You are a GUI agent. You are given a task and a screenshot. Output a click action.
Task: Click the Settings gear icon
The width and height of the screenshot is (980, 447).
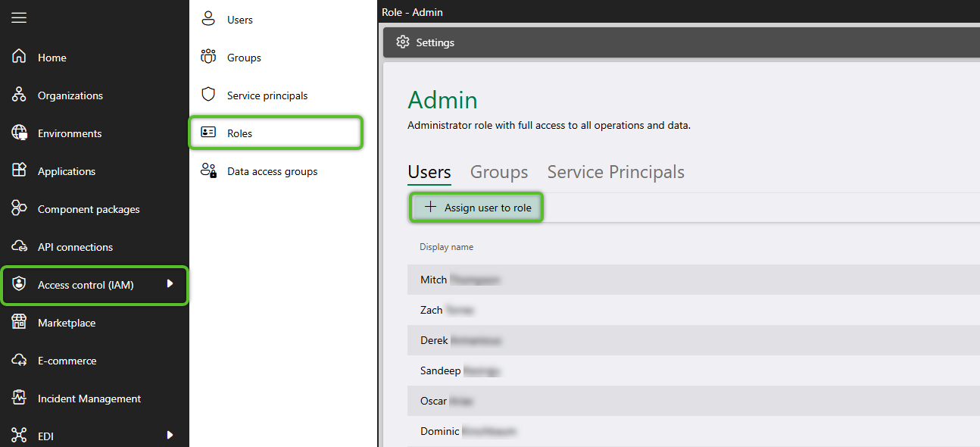pos(403,42)
